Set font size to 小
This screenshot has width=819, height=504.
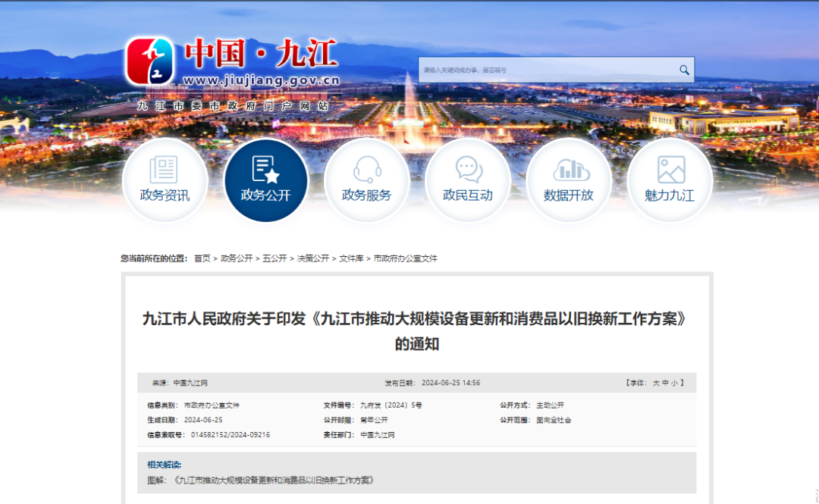click(x=674, y=383)
